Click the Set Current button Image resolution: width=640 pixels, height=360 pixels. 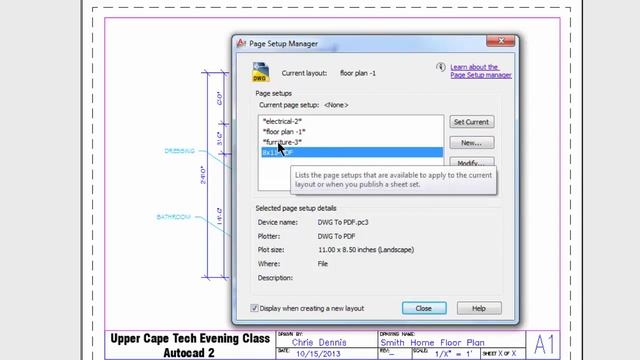(x=472, y=122)
